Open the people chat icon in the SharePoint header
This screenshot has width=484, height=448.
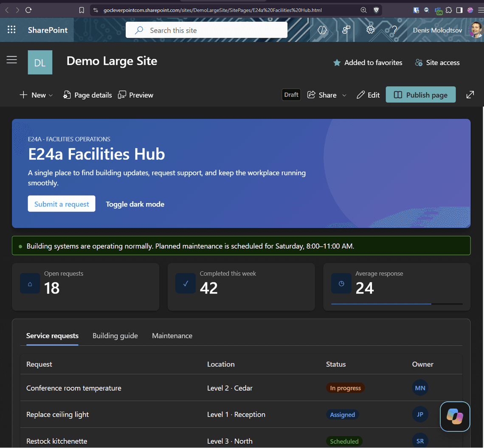click(346, 30)
